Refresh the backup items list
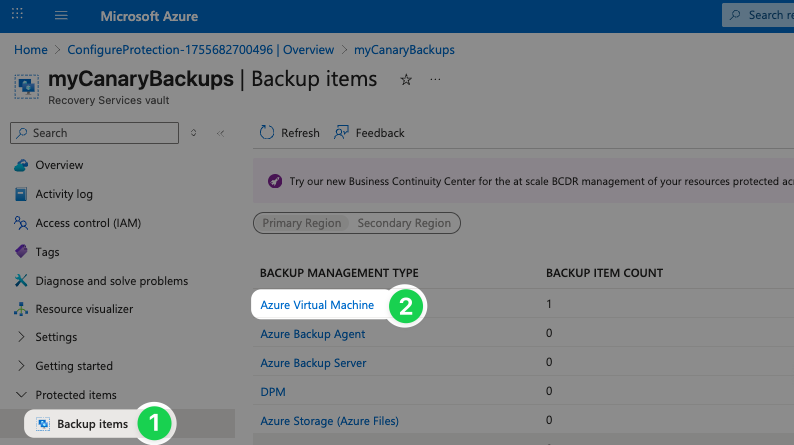This screenshot has height=445, width=794. pyautogui.click(x=290, y=133)
